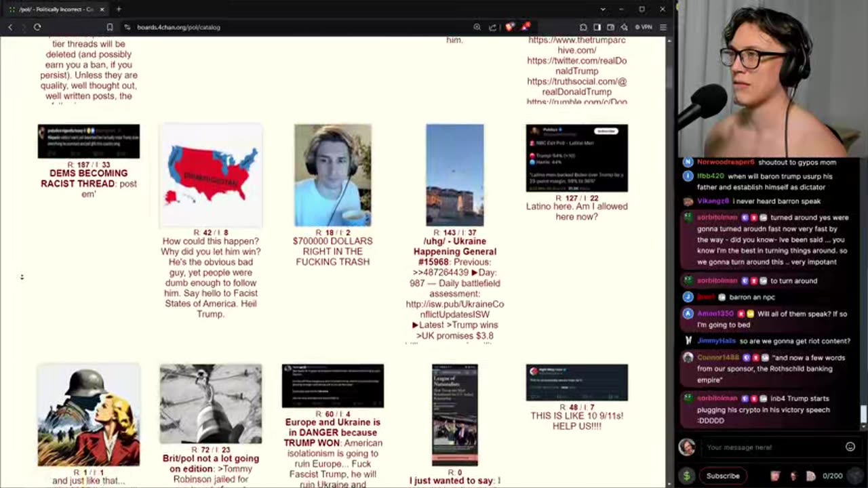Open the Brave wallet icon
Viewport: 868px width, 488px height.
pos(610,27)
